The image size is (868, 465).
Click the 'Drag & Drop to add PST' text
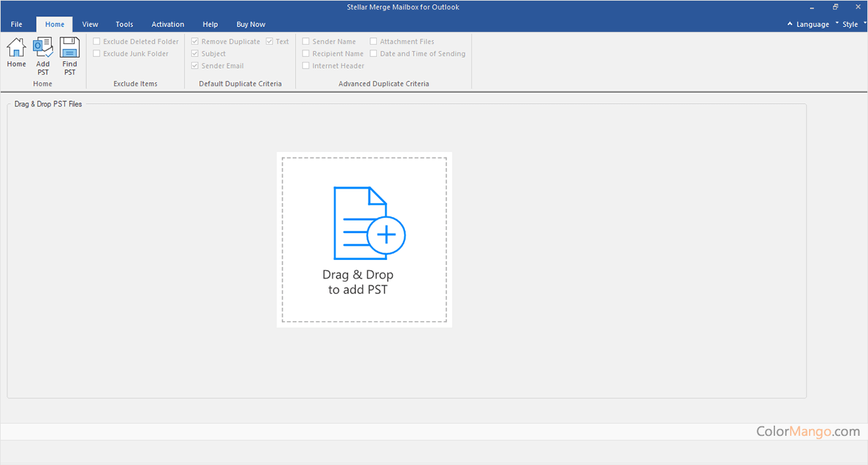358,282
